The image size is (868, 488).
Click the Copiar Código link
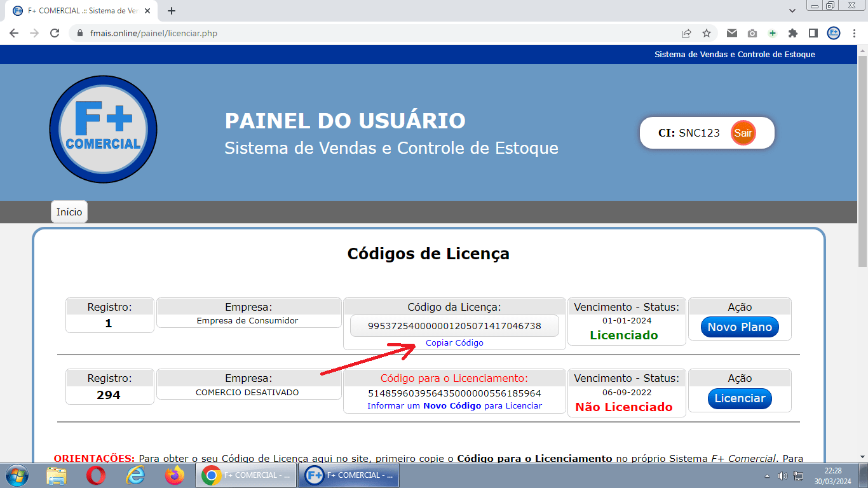coord(454,343)
